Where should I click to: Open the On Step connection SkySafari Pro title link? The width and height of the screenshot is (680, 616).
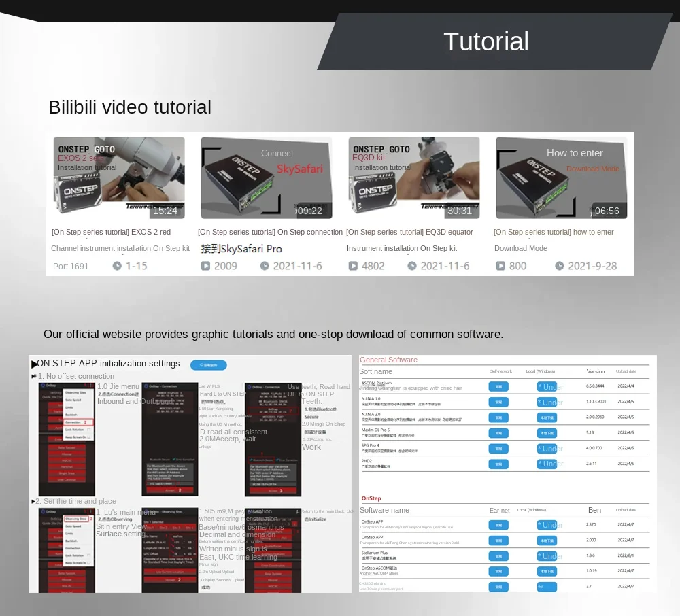click(270, 240)
